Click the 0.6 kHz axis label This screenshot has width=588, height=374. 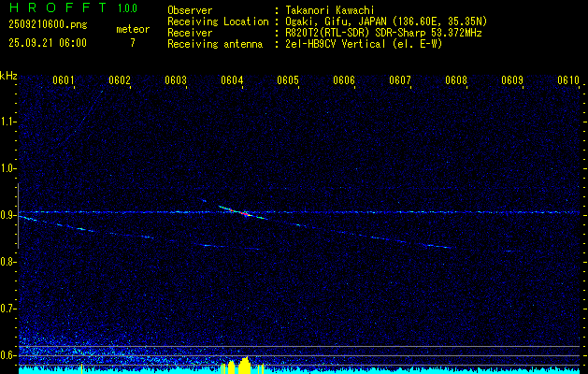pyautogui.click(x=7, y=355)
